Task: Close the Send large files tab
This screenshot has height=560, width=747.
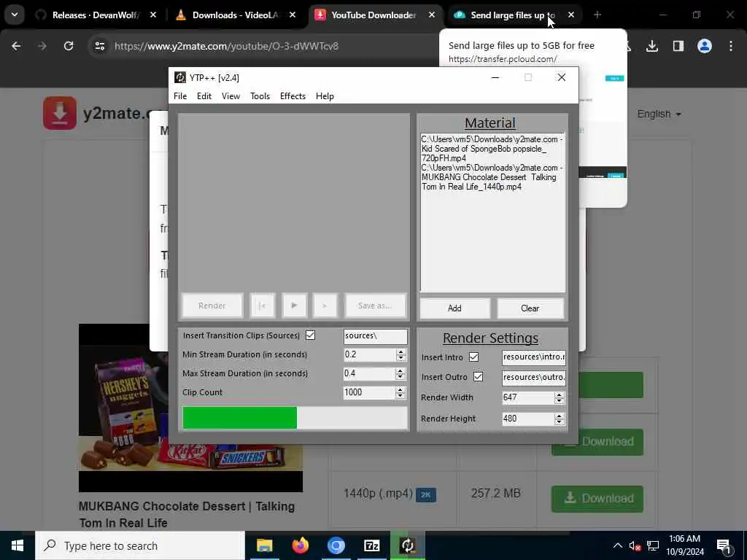Action: coord(571,15)
